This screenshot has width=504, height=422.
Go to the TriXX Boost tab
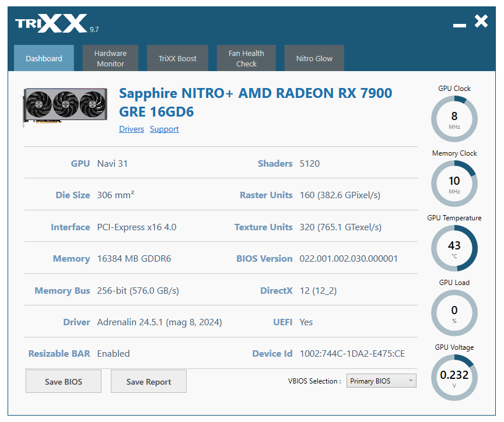177,58
